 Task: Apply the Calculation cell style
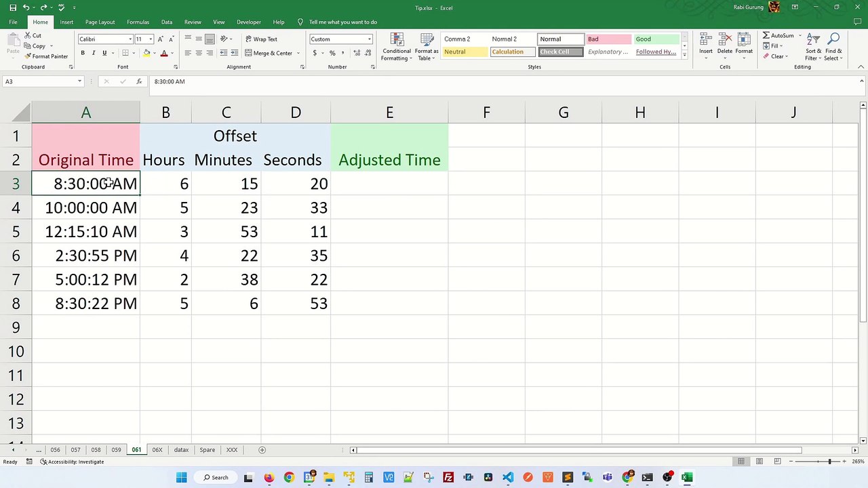(512, 52)
